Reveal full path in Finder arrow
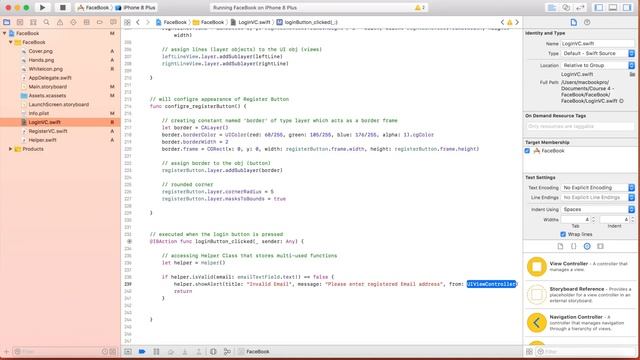The height and width of the screenshot is (360, 640). pos(621,101)
